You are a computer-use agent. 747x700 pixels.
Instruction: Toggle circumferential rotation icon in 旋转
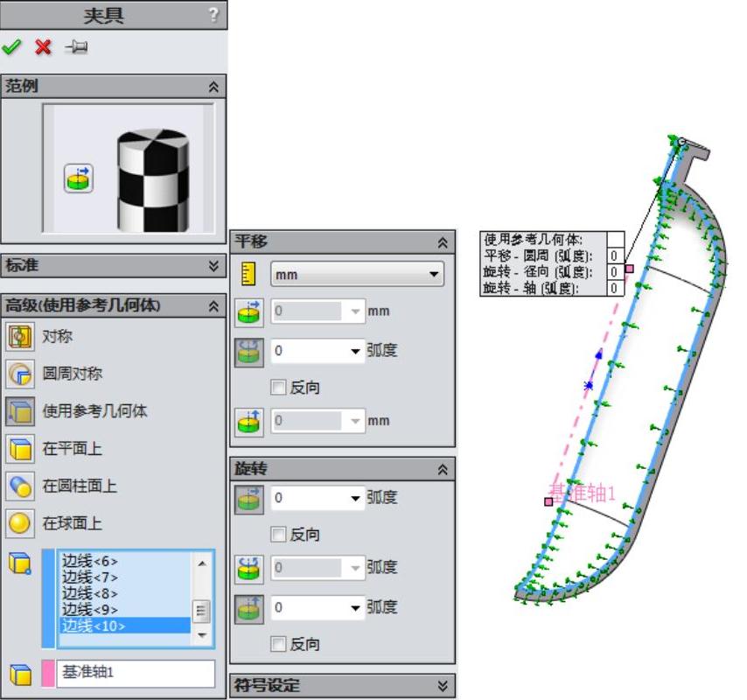248,570
